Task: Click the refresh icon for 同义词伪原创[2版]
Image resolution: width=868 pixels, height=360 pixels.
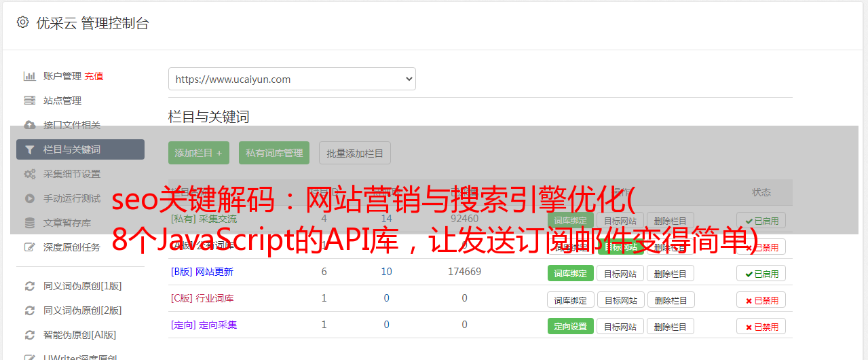Action: coord(30,310)
